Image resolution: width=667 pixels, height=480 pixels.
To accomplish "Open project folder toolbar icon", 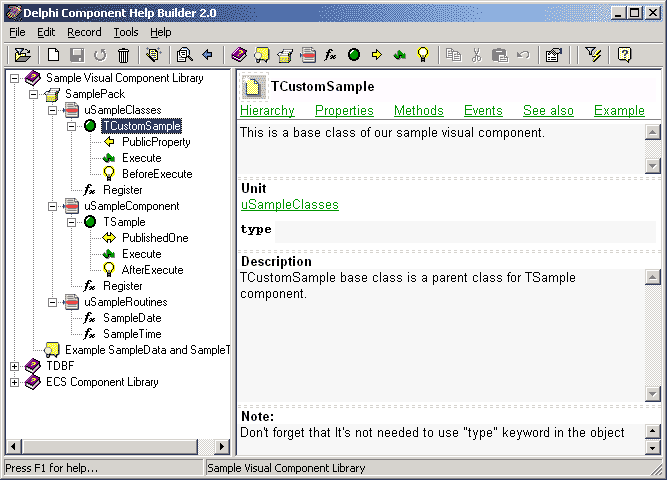I will pos(23,55).
